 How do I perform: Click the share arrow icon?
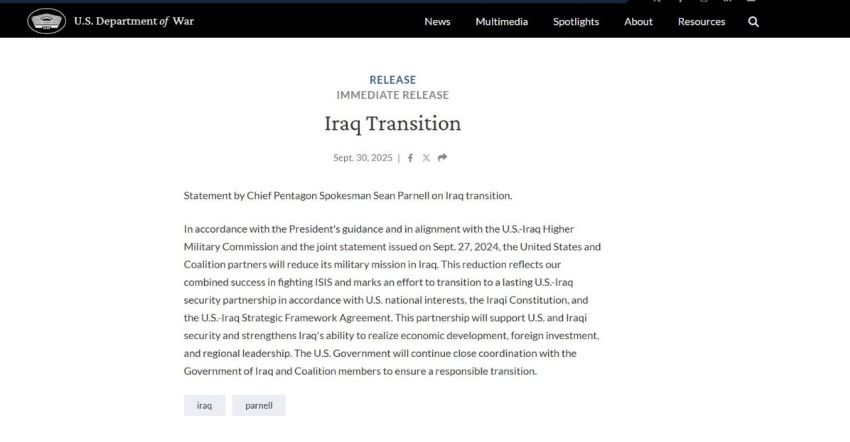coord(441,158)
